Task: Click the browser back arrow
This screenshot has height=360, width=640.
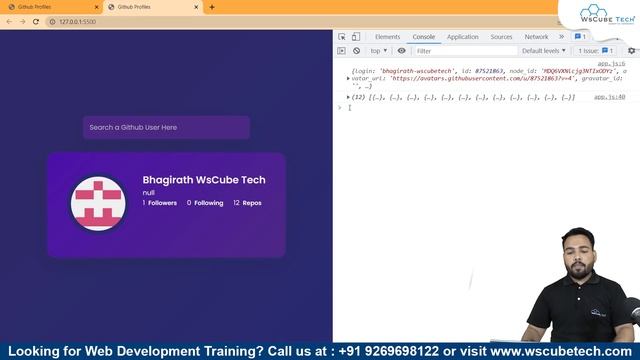Action: click(x=9, y=22)
